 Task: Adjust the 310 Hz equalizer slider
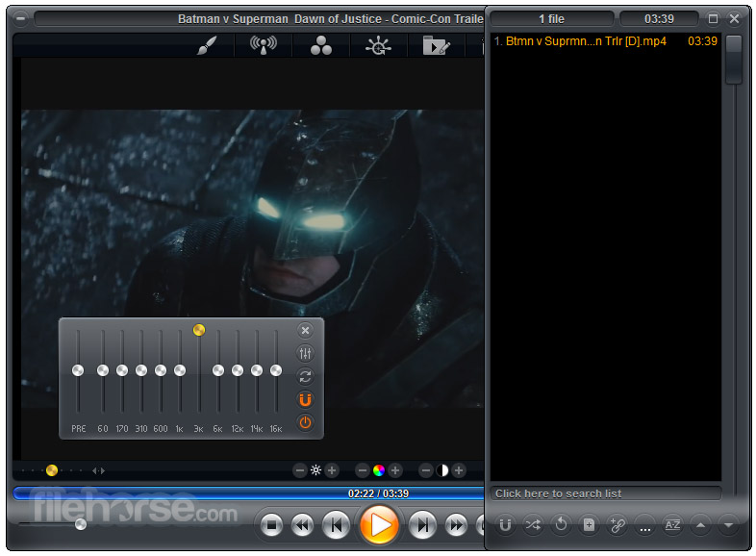pos(141,370)
